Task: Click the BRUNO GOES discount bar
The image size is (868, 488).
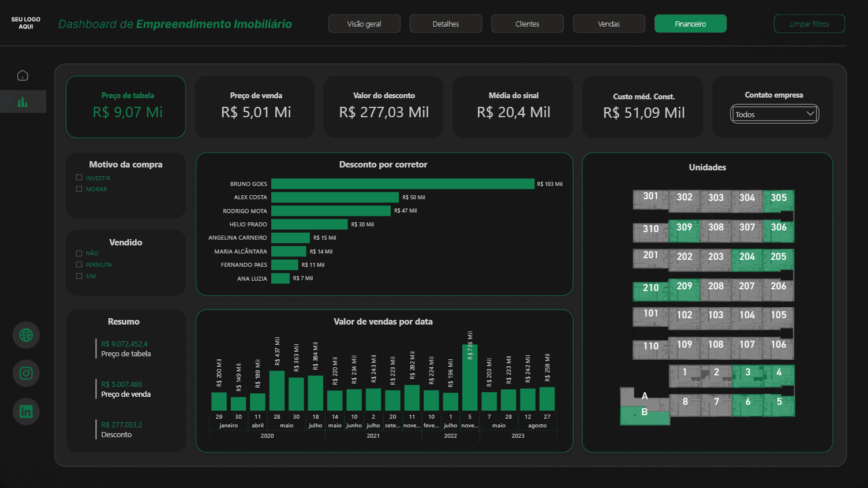Action: click(x=404, y=184)
